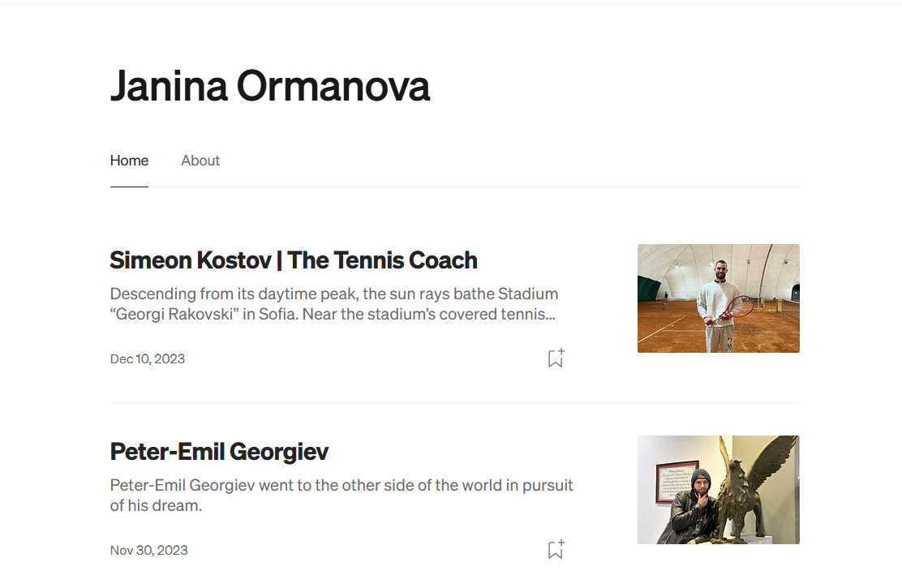Open the 'Peter-Emil Georgiev' article title
The height and width of the screenshot is (588, 902).
tap(219, 452)
